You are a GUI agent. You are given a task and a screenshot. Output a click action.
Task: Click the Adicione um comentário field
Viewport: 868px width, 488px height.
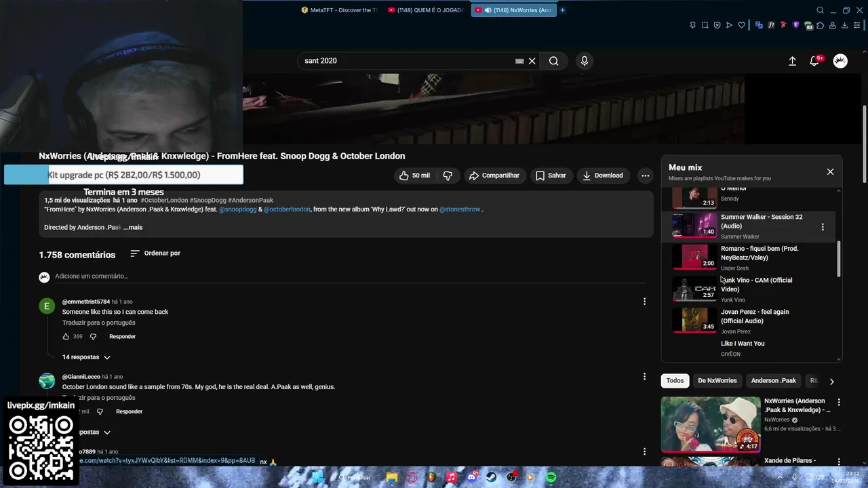351,277
